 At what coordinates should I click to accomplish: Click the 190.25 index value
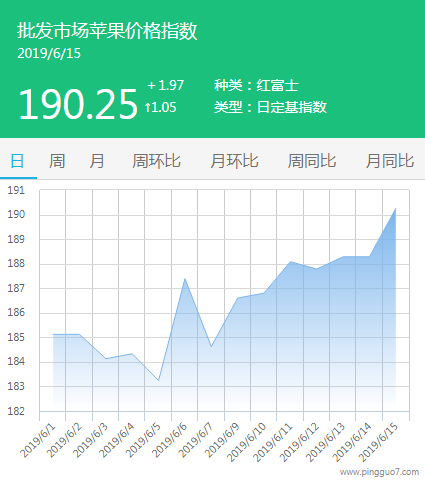click(78, 104)
